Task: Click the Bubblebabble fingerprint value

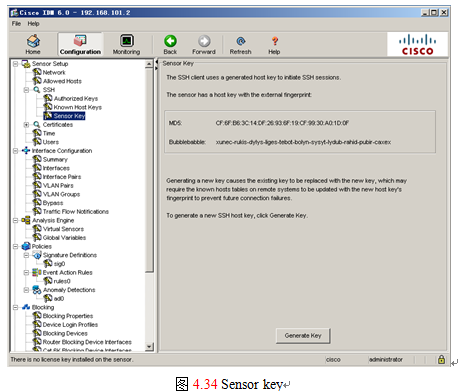Action: (303, 142)
